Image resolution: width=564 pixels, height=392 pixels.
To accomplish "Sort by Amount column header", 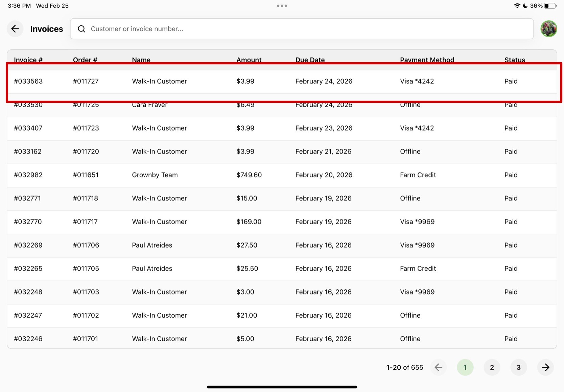I will [x=249, y=60].
